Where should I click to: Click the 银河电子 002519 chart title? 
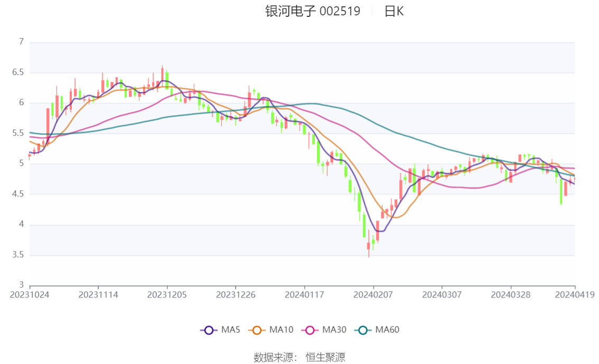coord(313,11)
